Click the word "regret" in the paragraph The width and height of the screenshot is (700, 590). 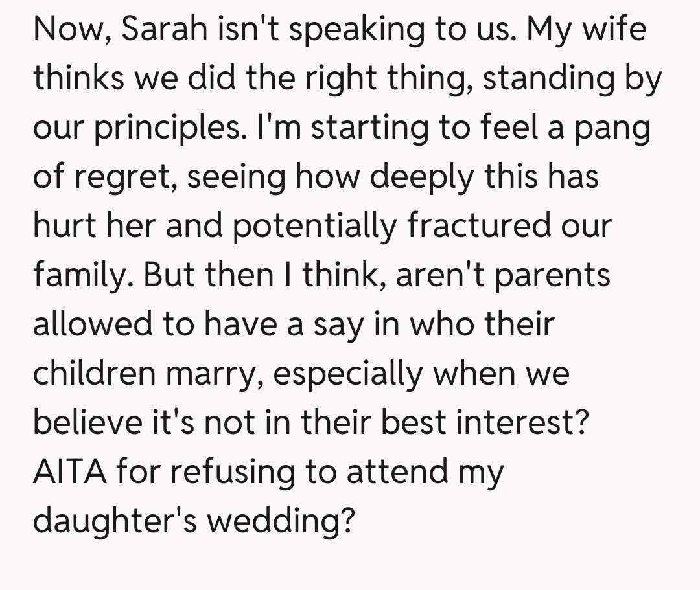(128, 177)
